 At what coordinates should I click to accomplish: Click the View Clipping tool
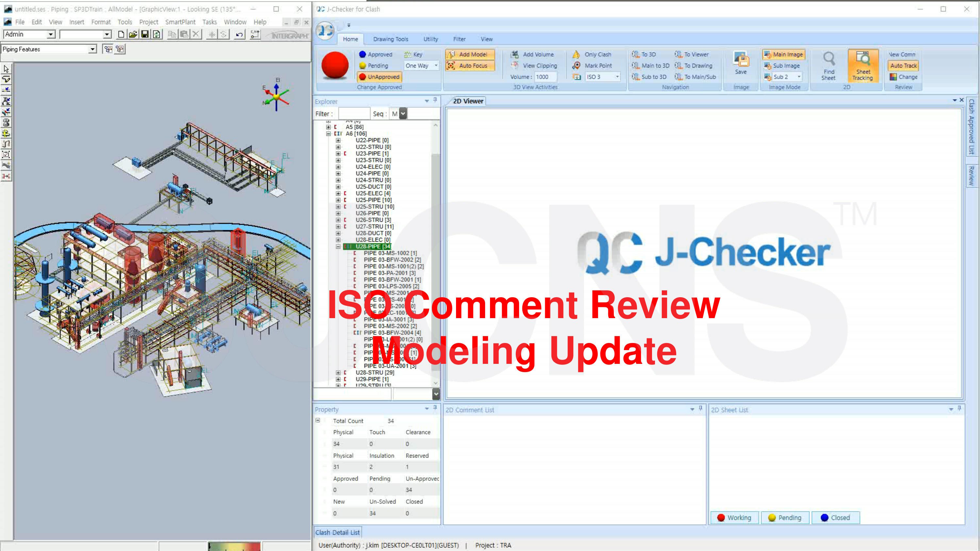(534, 65)
